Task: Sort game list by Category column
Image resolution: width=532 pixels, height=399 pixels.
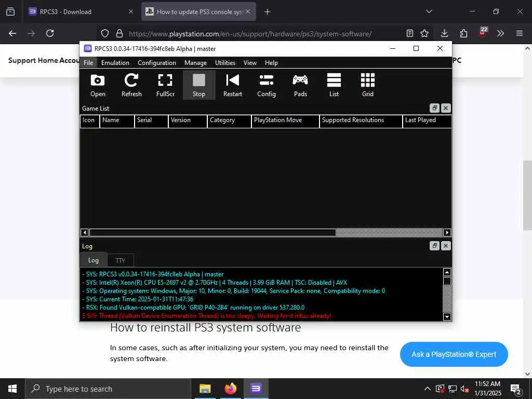Action: (229, 121)
